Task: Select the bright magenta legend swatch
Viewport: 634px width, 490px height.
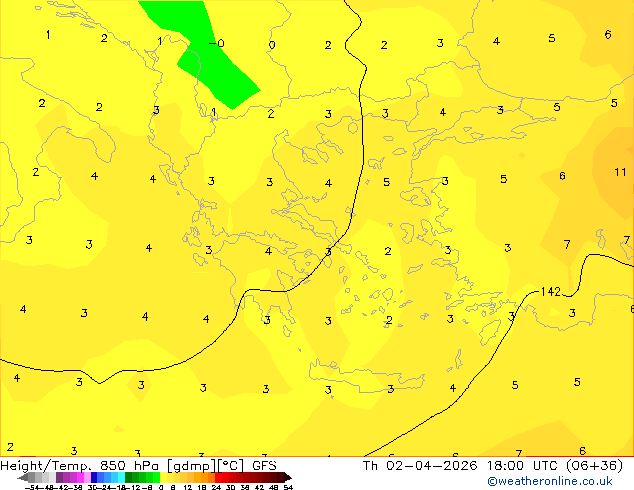Action: click(x=80, y=477)
